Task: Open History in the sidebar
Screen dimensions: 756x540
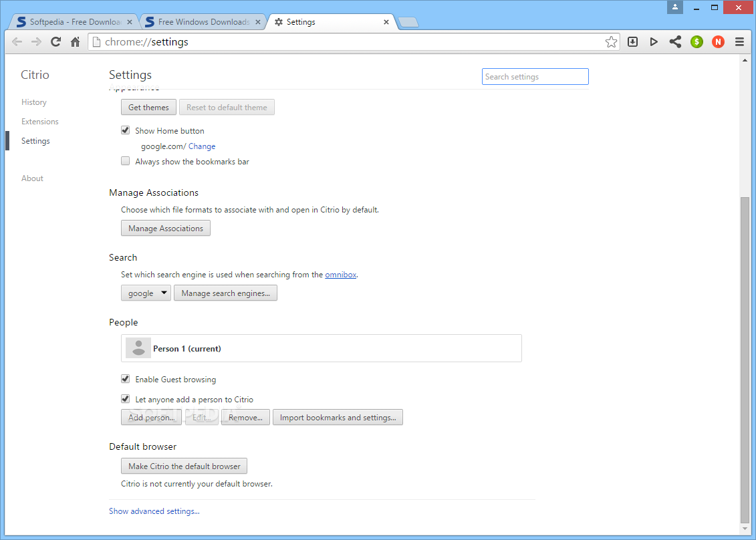Action: [x=33, y=102]
